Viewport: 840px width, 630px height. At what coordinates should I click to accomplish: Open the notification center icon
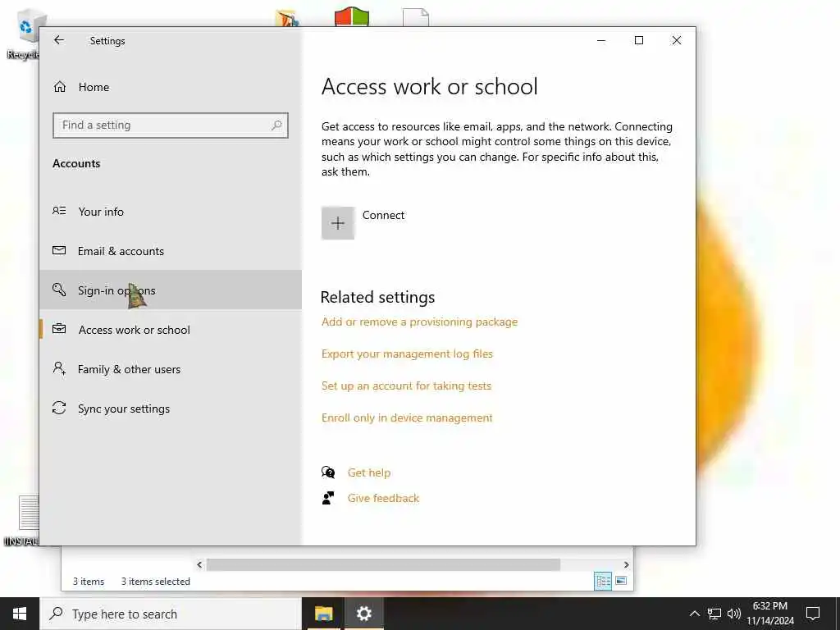[x=813, y=614]
